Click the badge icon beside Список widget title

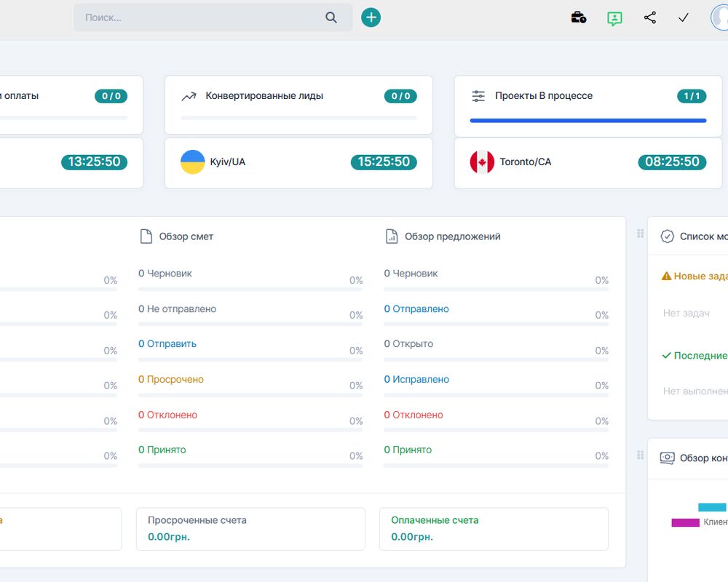[x=668, y=236]
